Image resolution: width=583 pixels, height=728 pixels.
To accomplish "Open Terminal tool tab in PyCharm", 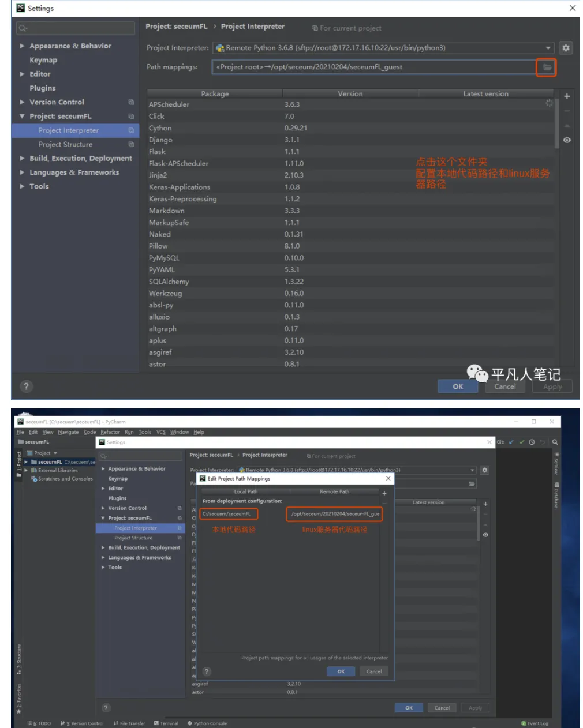I will tap(166, 723).
